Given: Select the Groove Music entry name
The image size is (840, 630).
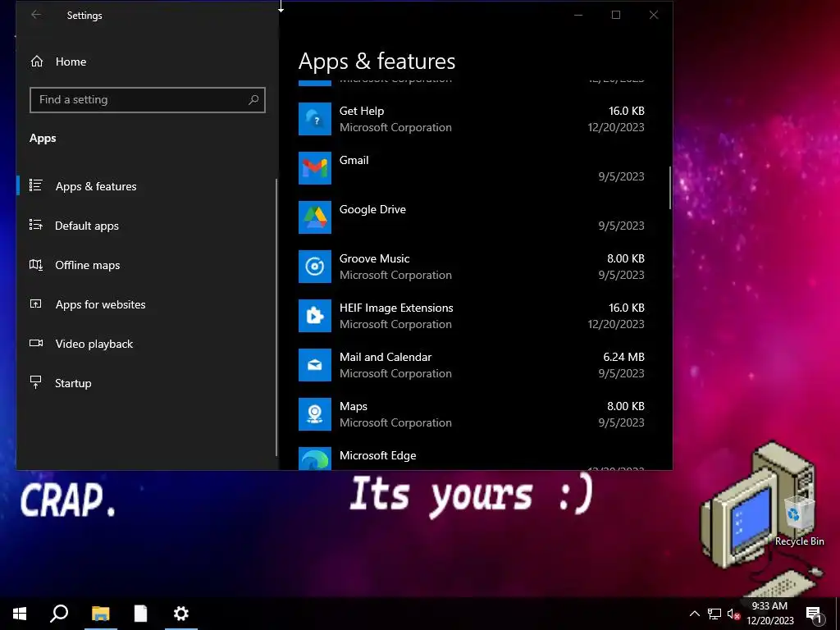Looking at the screenshot, I should 374,258.
